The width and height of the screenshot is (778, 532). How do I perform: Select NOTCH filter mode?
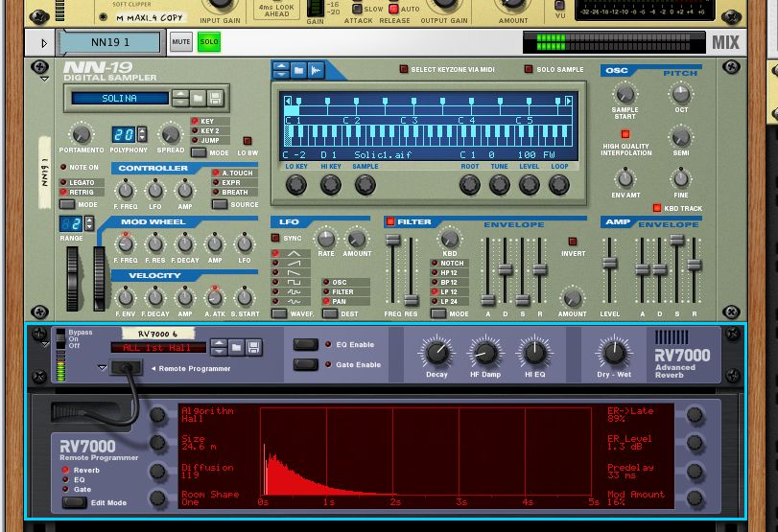(x=448, y=264)
